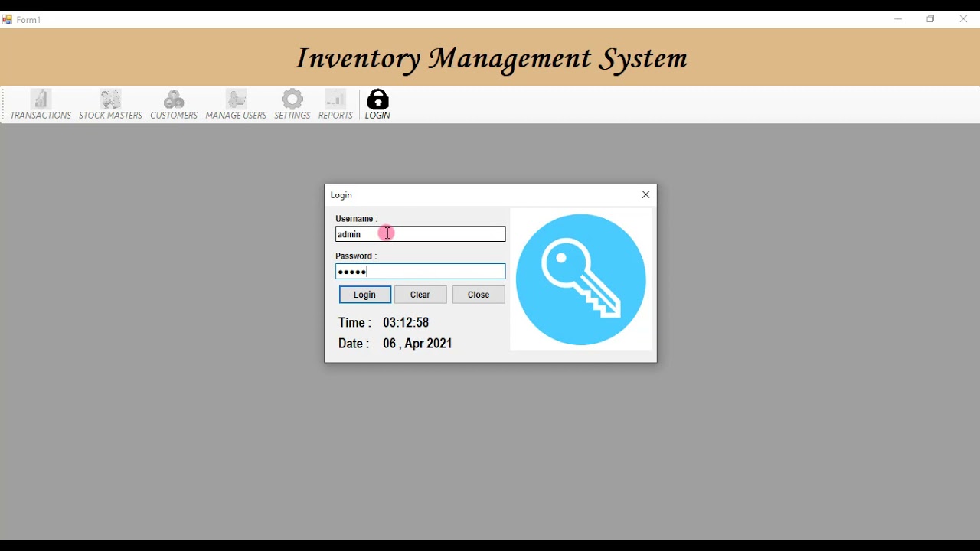Image resolution: width=980 pixels, height=551 pixels.
Task: Click the Username field containing admin
Action: pos(420,234)
